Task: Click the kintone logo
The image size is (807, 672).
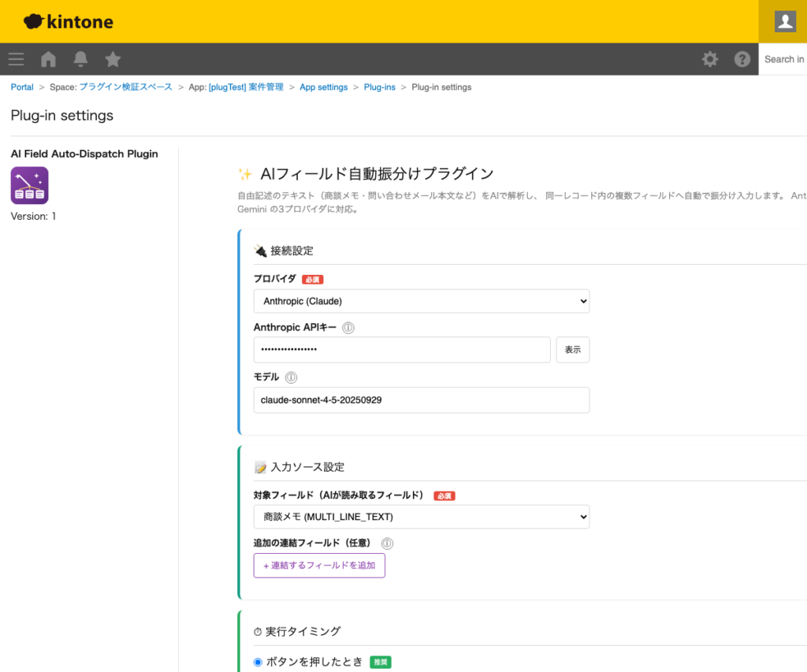Action: (67, 21)
